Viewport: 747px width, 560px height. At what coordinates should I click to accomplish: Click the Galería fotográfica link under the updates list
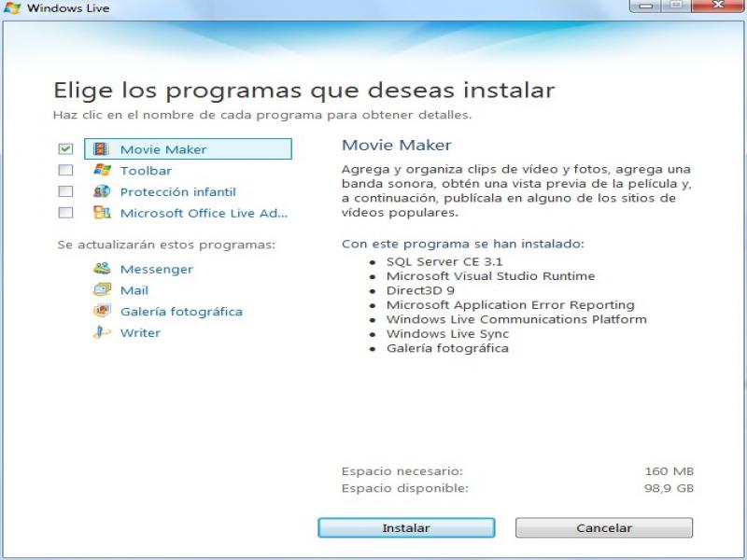coord(181,312)
